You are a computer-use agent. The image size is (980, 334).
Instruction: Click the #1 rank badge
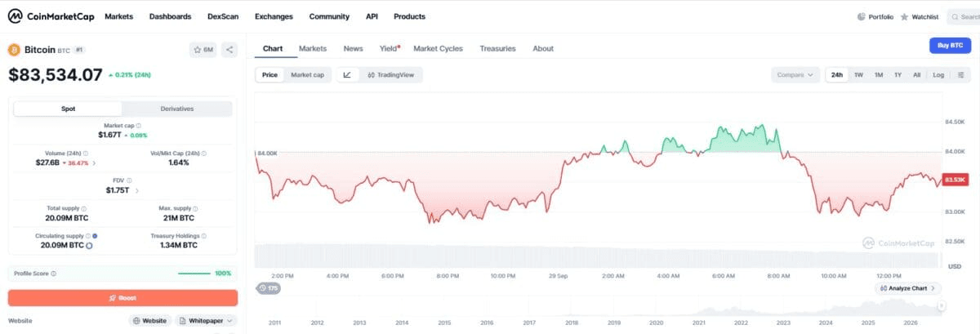79,50
